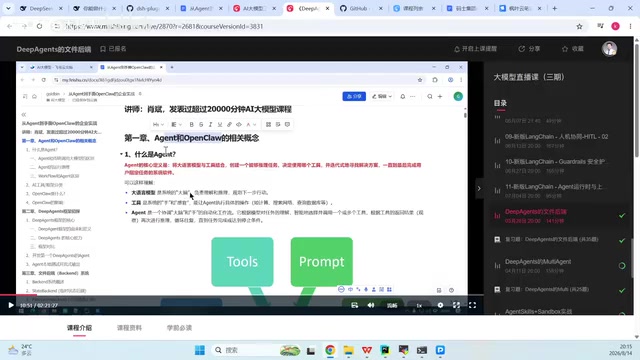Open the user avatar in page header
Viewport: 640px width, 360px height.
pos(609,49)
